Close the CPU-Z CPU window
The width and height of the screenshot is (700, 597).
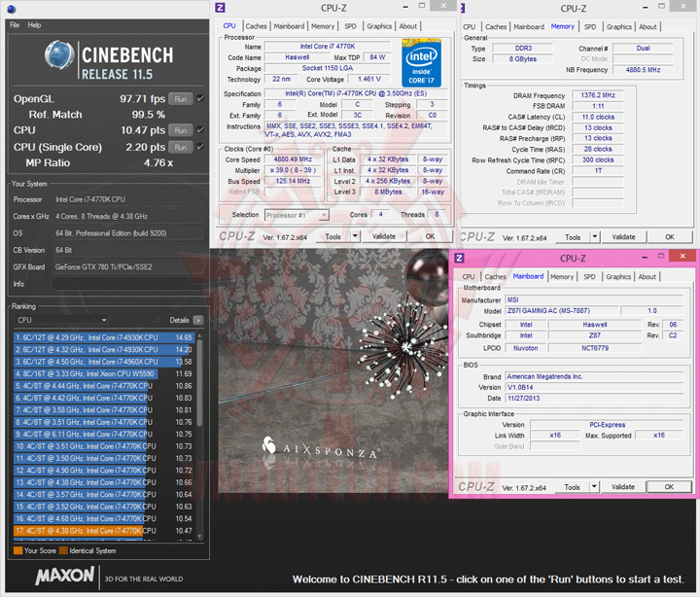tap(443, 6)
